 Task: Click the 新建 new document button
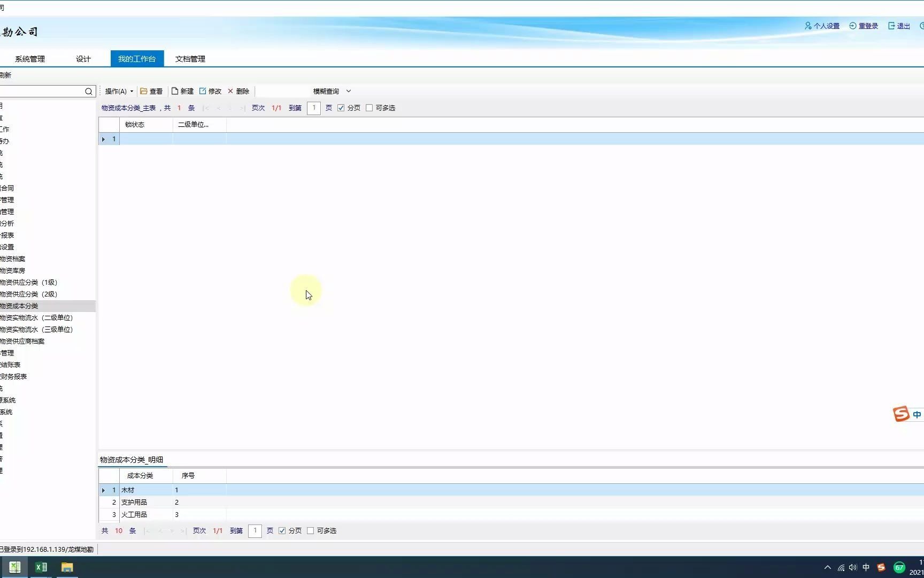tap(182, 91)
